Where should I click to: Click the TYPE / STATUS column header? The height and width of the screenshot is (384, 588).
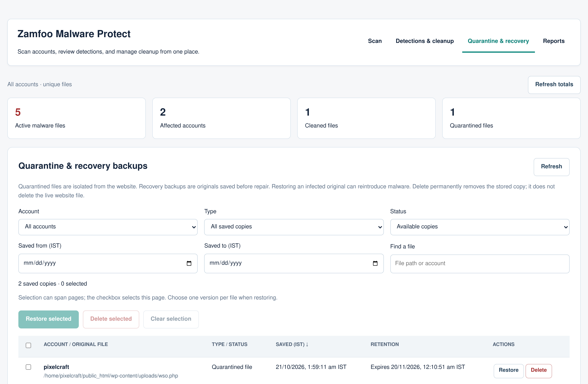coord(229,344)
